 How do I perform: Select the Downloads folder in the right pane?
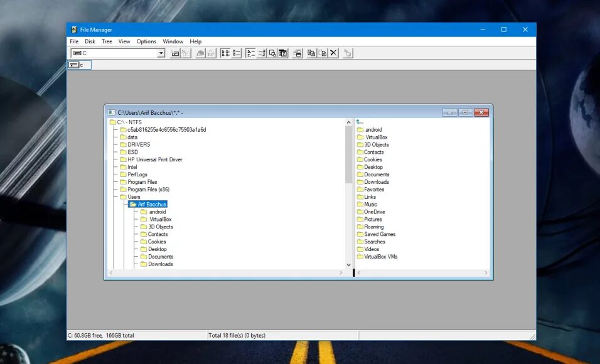[x=375, y=182]
